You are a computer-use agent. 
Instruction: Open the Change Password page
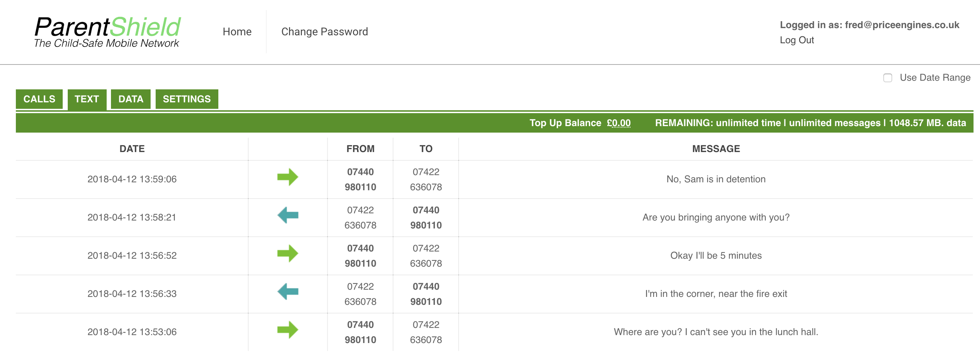[325, 32]
